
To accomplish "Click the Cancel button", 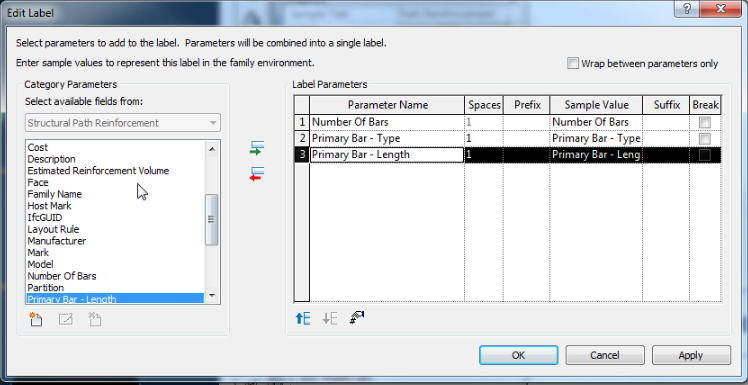I will 605,355.
